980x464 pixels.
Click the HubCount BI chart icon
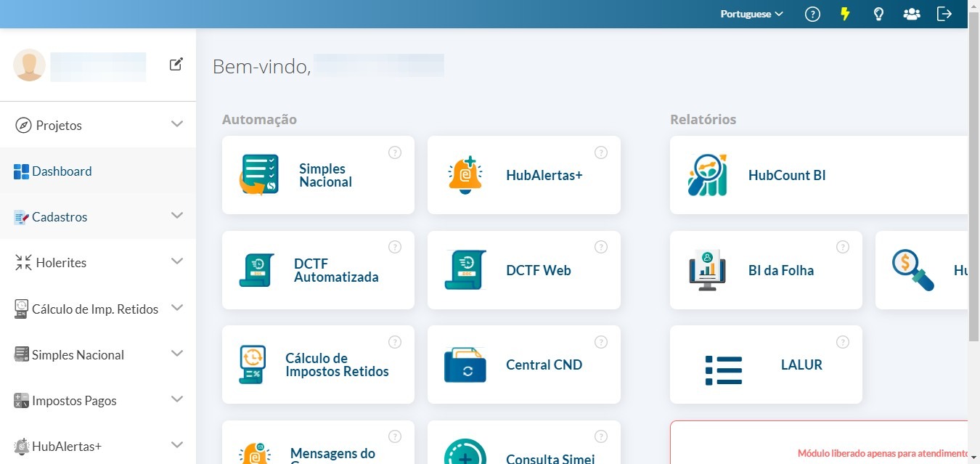708,175
